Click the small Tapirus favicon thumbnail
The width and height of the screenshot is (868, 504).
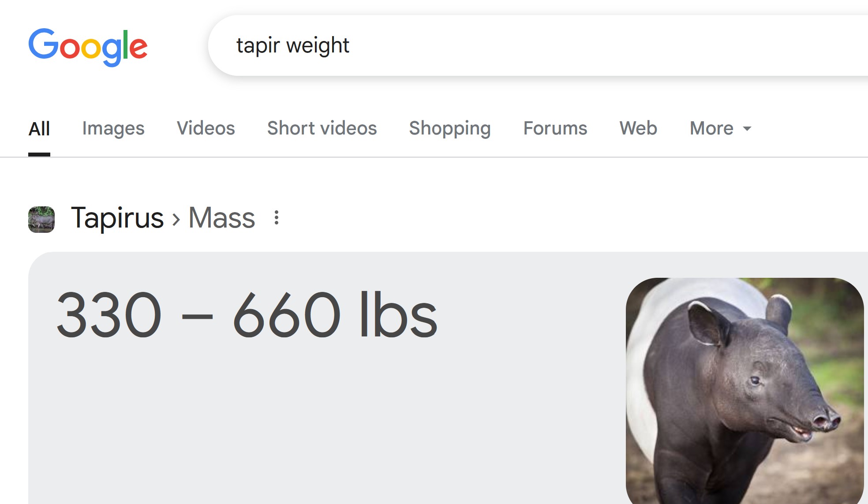41,219
